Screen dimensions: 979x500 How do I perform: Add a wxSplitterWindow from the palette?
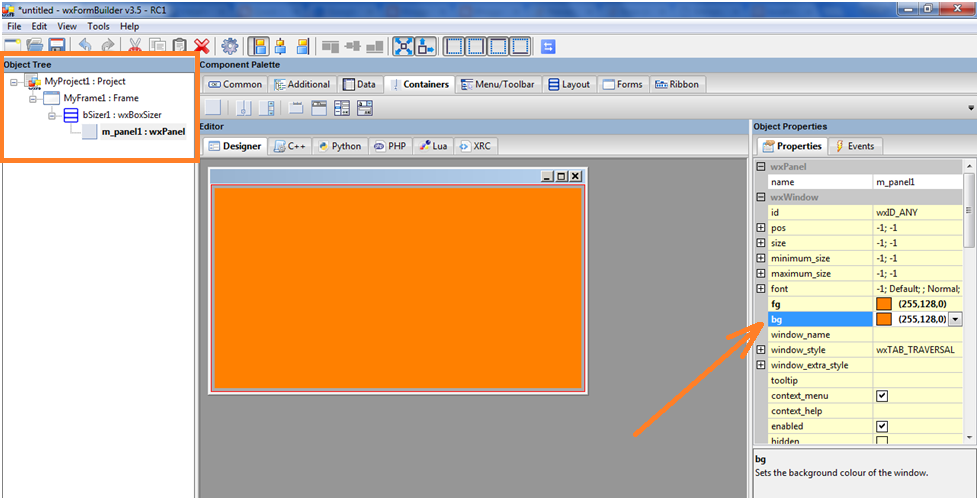(x=244, y=107)
